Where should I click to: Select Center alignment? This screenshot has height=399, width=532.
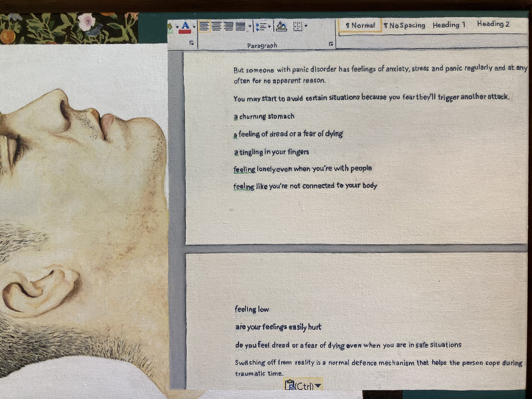217,27
